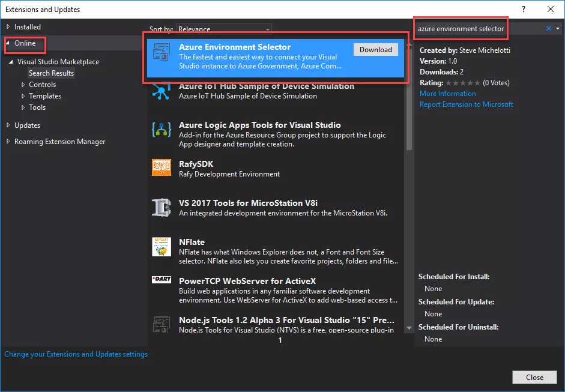The height and width of the screenshot is (392, 565).
Task: Close the Extensions and Updates dialog
Action: (x=534, y=377)
